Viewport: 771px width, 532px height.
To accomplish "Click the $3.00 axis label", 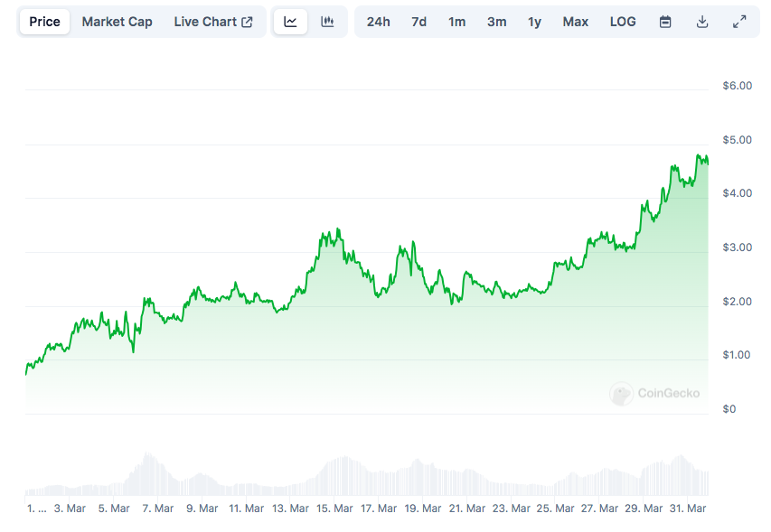I will (x=737, y=247).
